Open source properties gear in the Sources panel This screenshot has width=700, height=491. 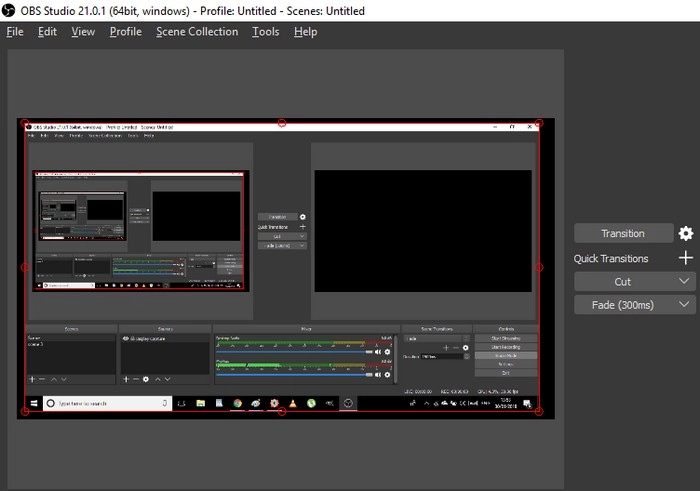click(146, 379)
